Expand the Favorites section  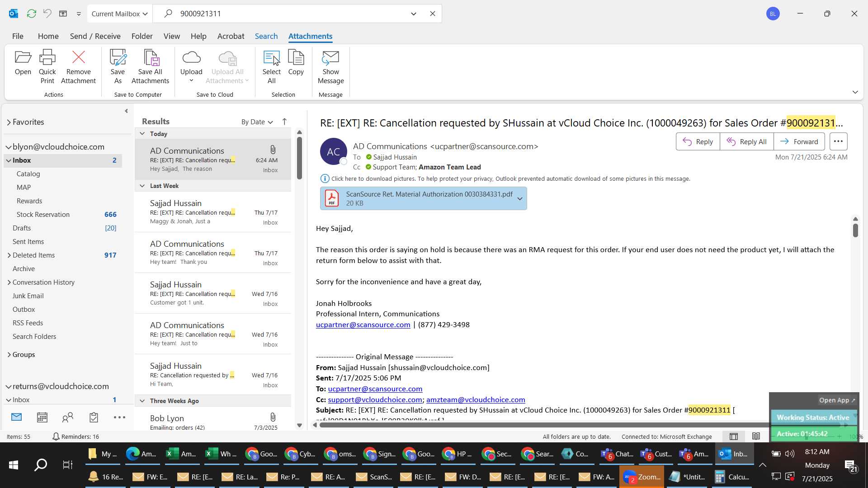[9, 122]
